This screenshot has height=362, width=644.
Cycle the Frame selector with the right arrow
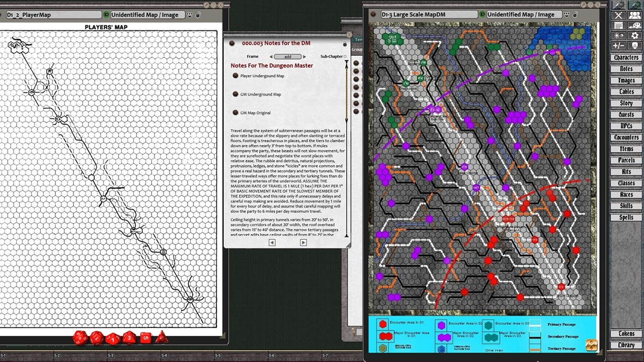304,57
